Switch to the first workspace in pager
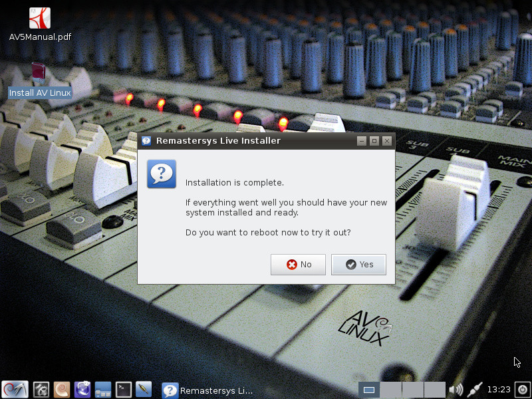Image resolution: width=532 pixels, height=399 pixels. (369, 390)
